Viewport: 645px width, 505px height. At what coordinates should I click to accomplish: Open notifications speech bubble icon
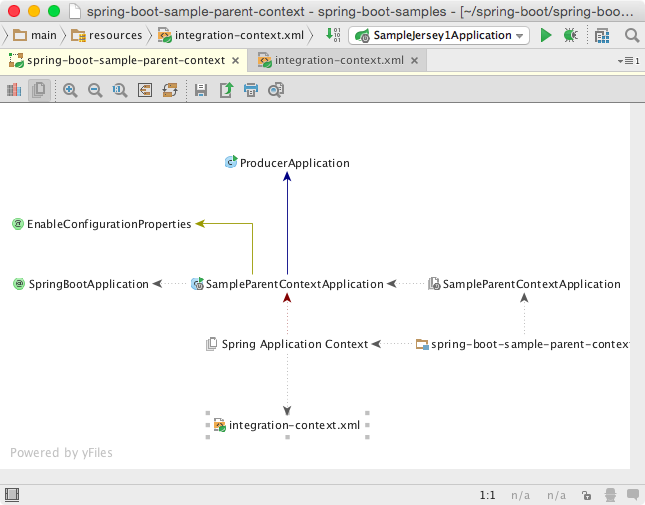click(633, 495)
